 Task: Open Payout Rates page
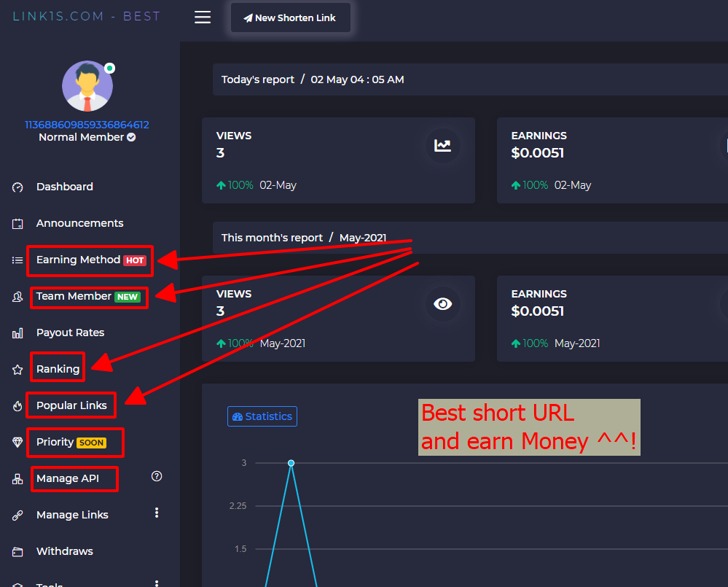pos(70,333)
